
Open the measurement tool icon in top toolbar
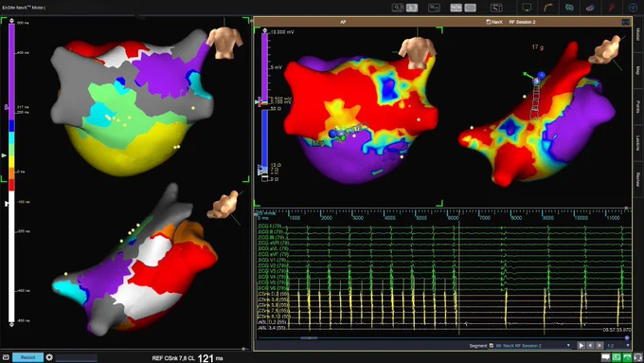[x=496, y=8]
